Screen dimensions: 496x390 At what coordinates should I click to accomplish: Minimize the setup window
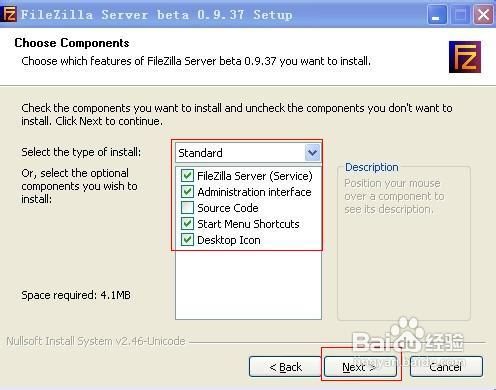click(437, 15)
